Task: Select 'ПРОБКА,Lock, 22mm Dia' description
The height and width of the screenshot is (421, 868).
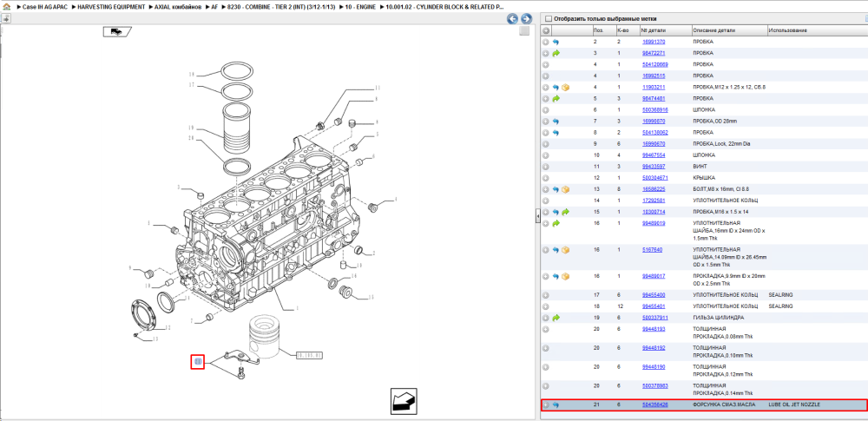Action: 722,144
